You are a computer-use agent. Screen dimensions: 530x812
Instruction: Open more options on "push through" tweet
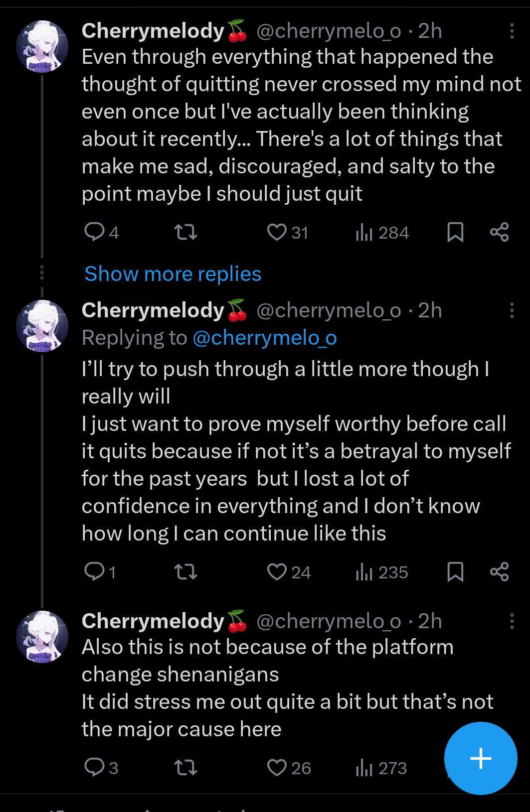click(512, 310)
